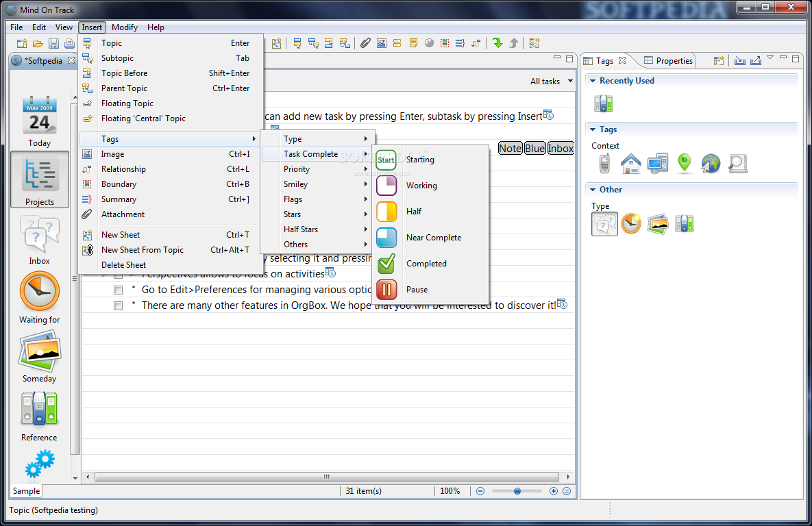Screen dimensions: 812x526
Task: Click the globe Context tag
Action: (x=711, y=164)
